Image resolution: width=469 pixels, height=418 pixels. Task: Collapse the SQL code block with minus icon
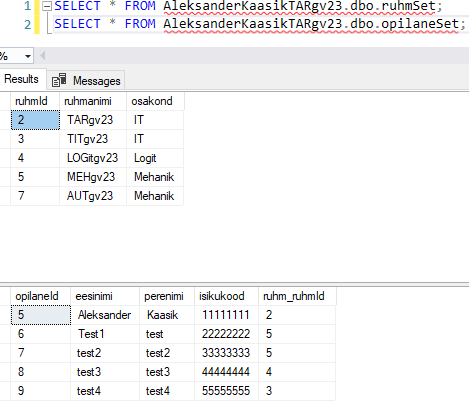coord(47,6)
